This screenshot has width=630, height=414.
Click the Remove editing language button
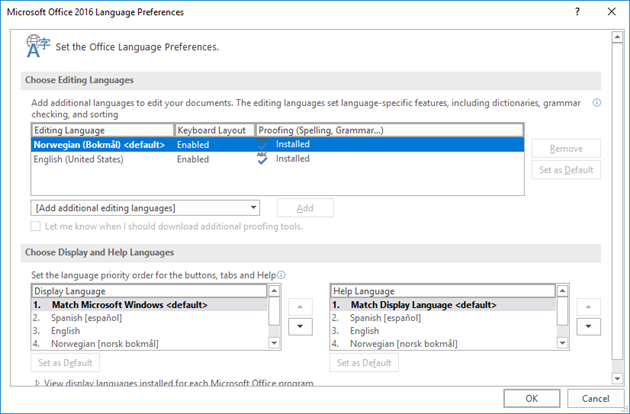[x=566, y=149]
